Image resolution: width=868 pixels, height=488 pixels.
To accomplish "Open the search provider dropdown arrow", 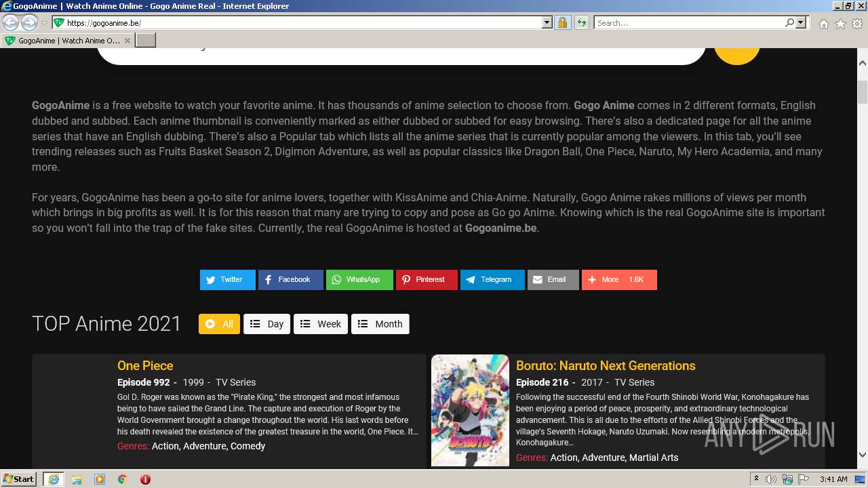I will (801, 23).
